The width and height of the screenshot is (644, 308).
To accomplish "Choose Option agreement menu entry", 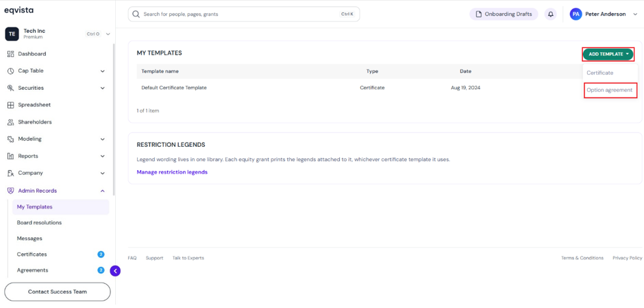I will (x=610, y=90).
